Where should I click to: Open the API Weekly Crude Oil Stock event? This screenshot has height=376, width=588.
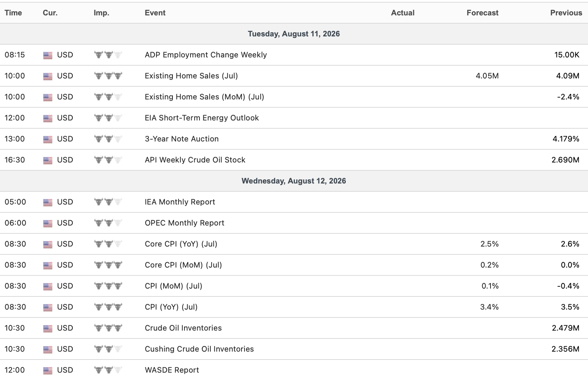[195, 160]
